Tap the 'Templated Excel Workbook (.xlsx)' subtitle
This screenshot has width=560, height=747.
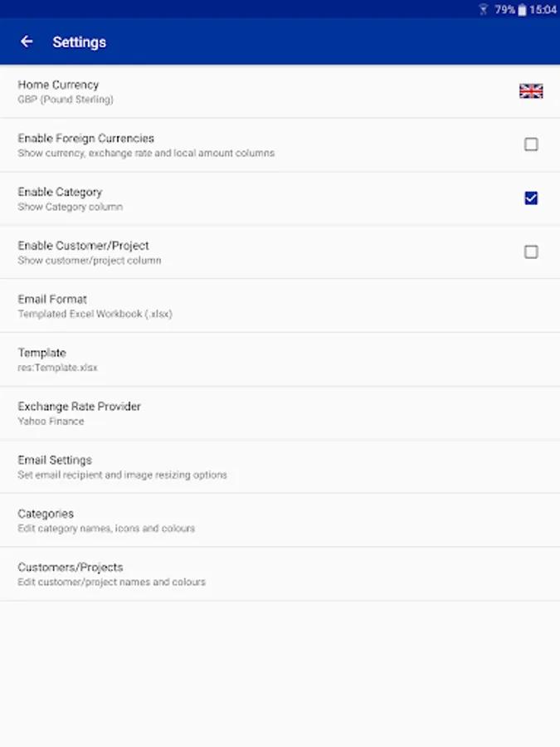95,315
